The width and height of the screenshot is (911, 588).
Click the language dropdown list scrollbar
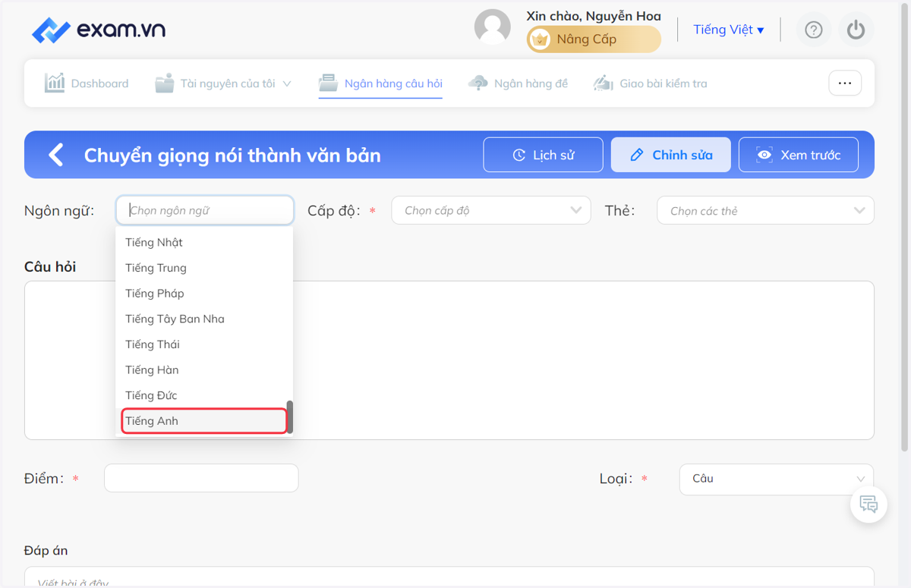tap(289, 417)
